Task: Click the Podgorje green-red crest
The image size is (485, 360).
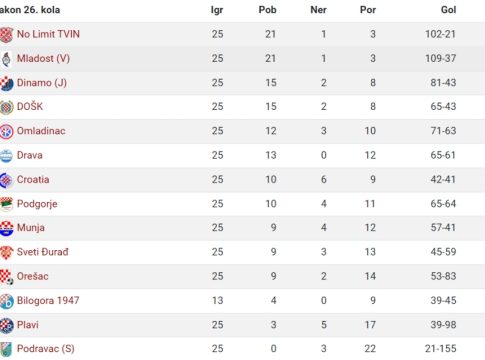Action: point(6,204)
